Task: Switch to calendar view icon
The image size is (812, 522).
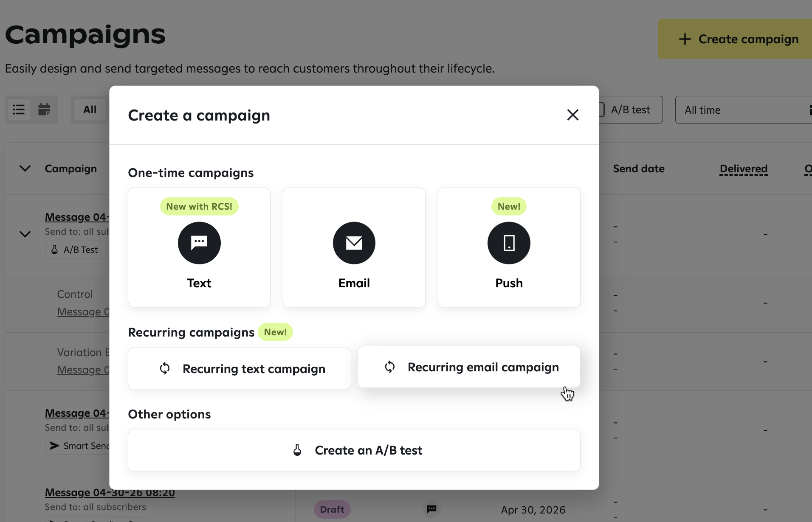Action: tap(44, 110)
